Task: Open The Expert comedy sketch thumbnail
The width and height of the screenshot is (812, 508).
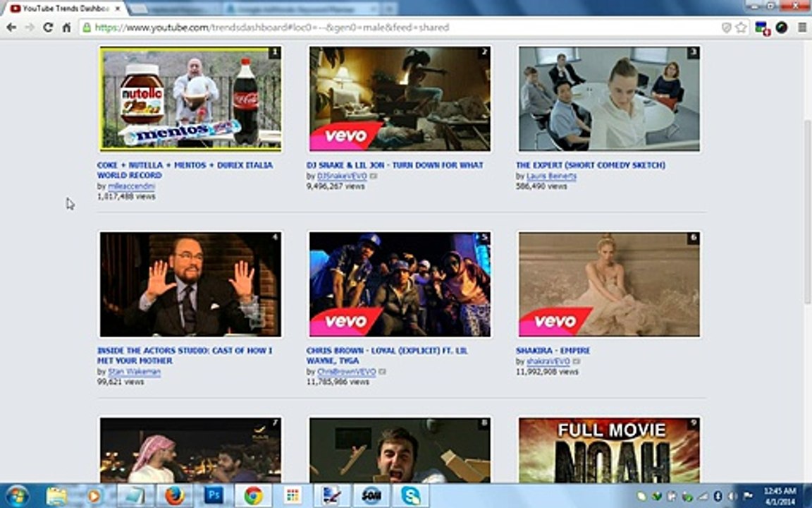Action: pyautogui.click(x=609, y=99)
